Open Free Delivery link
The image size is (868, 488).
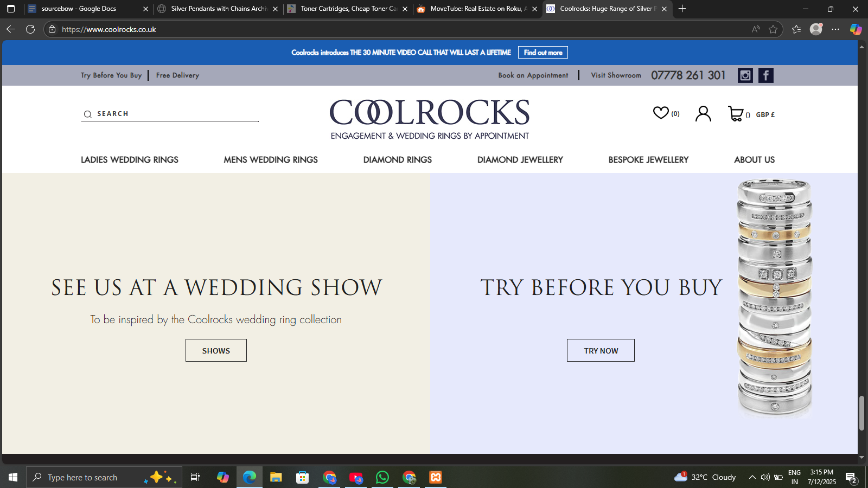point(177,75)
